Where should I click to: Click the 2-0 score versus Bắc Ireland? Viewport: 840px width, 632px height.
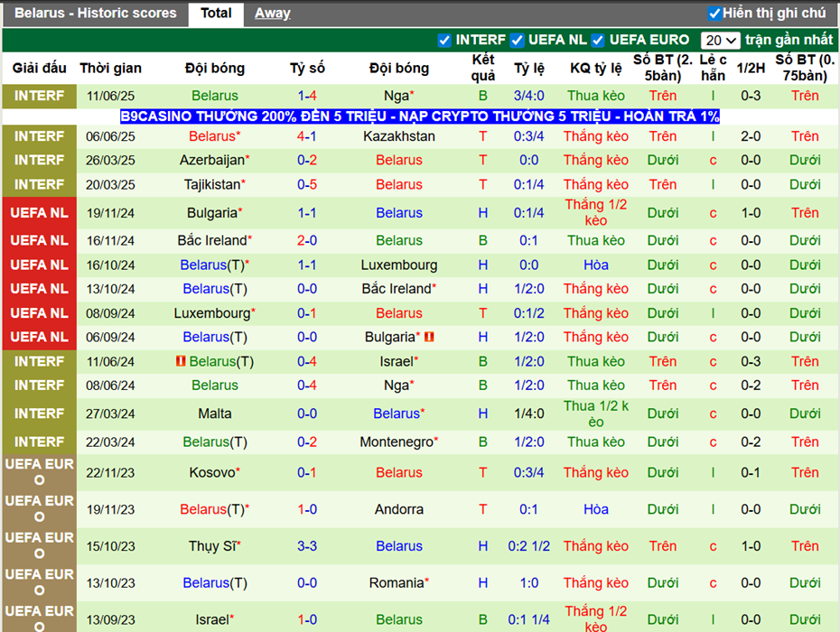[307, 240]
